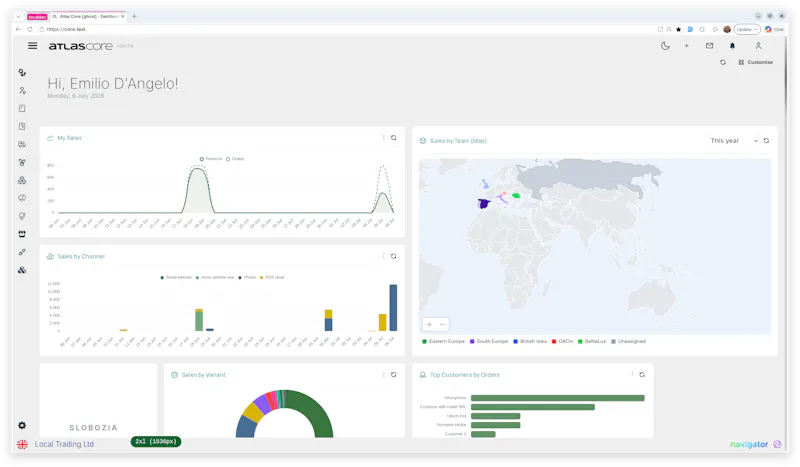
Task: Click the browser Update button
Action: point(747,29)
